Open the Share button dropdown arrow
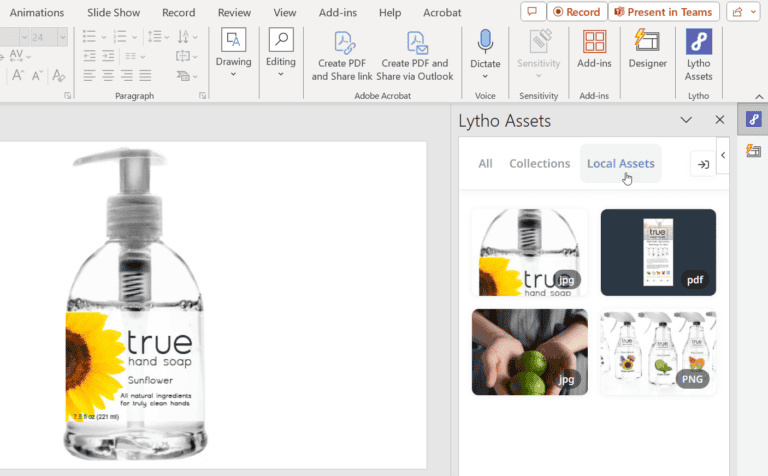The height and width of the screenshot is (476, 768). (753, 12)
